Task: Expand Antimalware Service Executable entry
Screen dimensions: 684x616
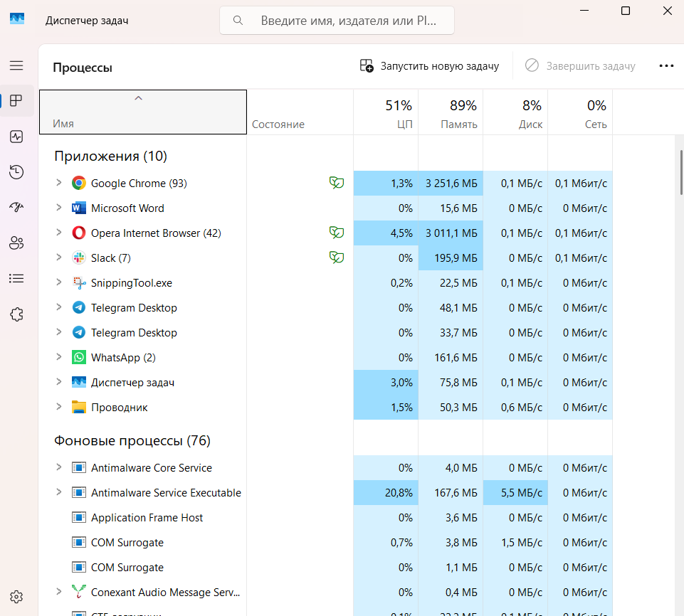Action: pyautogui.click(x=59, y=492)
